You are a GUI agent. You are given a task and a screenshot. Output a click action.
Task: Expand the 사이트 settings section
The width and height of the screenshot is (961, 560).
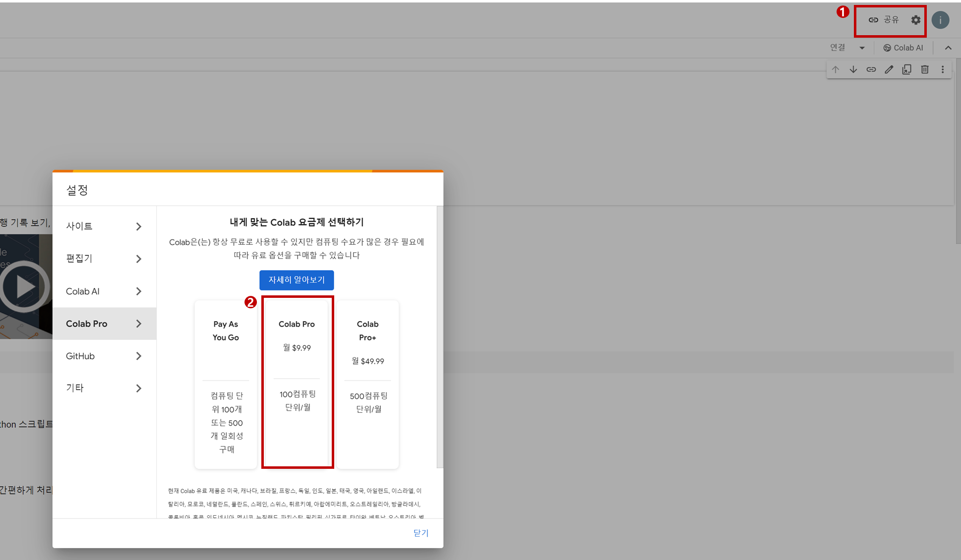coord(104,226)
